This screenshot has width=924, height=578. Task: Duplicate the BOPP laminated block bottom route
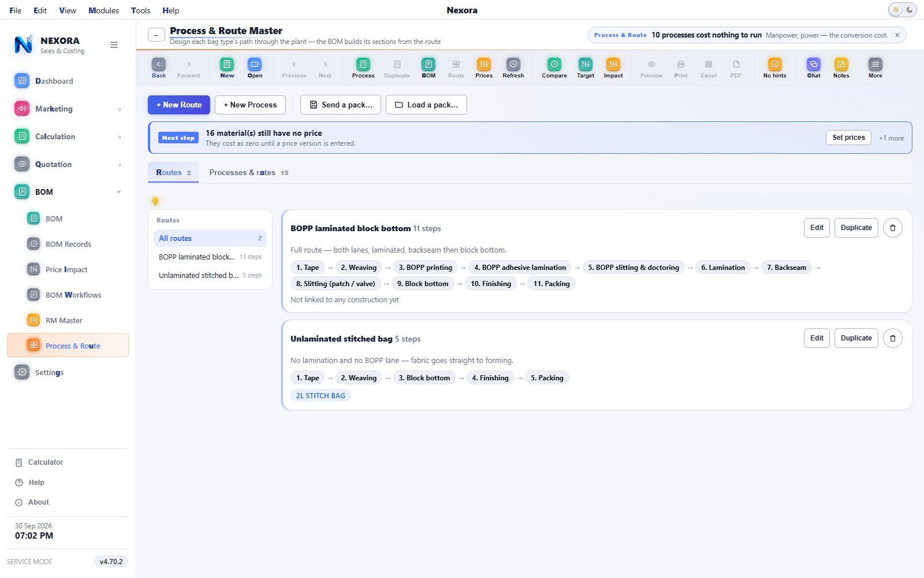point(856,228)
